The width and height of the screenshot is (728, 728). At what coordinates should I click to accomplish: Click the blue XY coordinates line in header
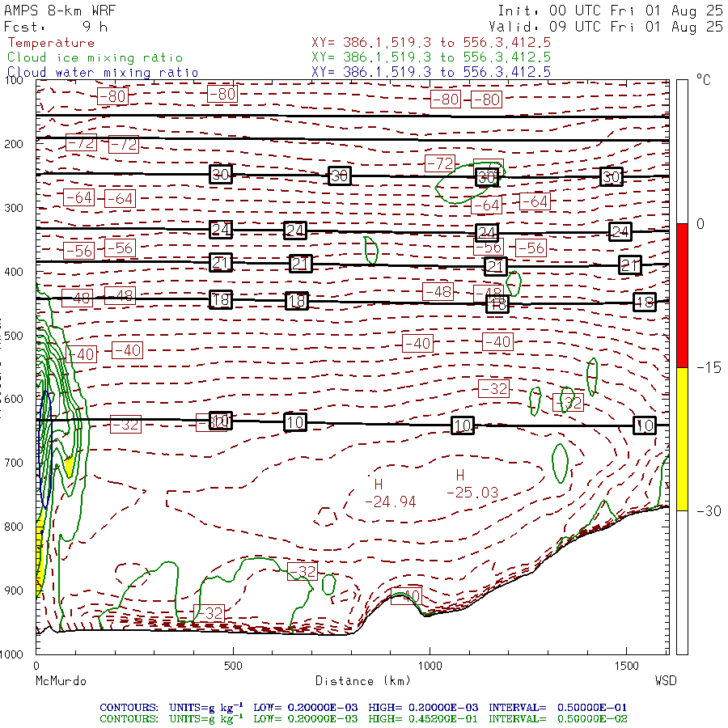point(431,72)
